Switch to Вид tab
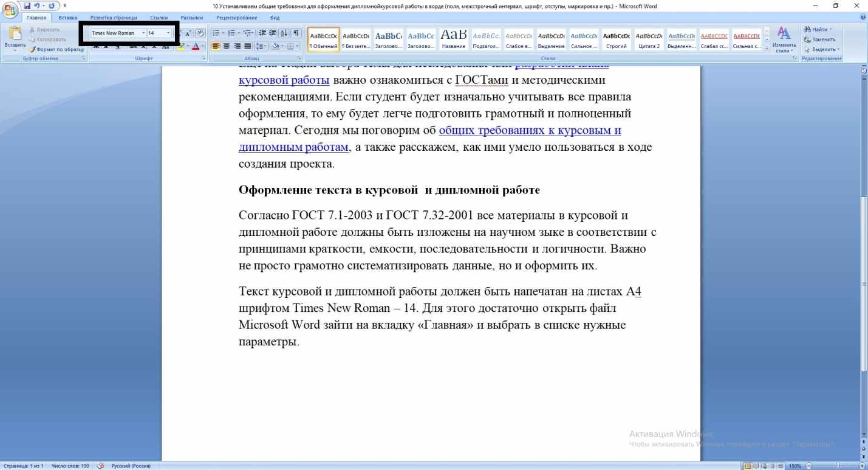This screenshot has height=470, width=868. (x=275, y=18)
